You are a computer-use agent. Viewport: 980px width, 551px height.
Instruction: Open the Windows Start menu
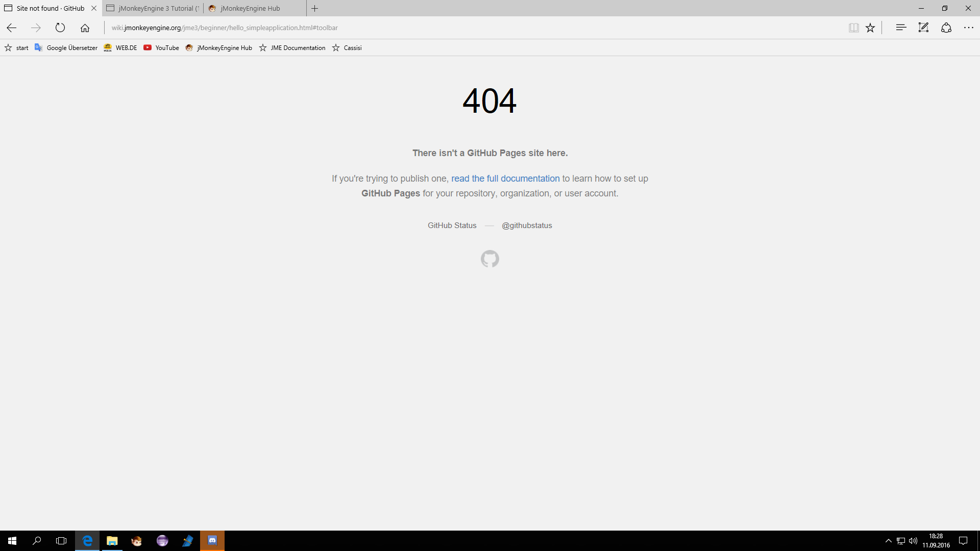[x=12, y=541]
